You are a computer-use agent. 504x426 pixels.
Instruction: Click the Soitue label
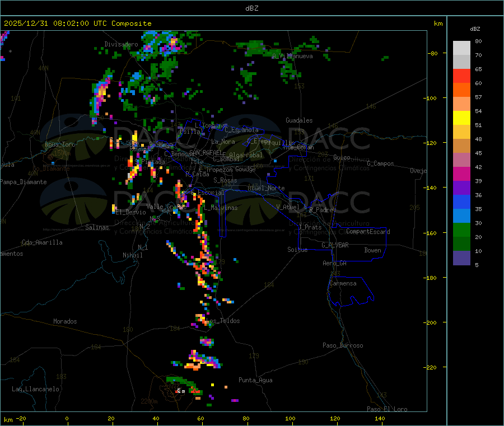click(x=297, y=250)
